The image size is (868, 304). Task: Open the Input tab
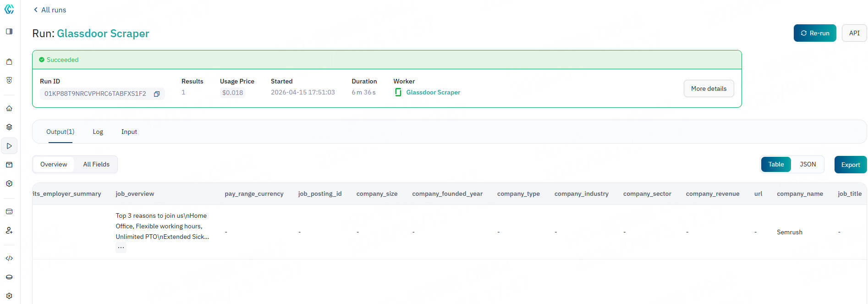129,132
